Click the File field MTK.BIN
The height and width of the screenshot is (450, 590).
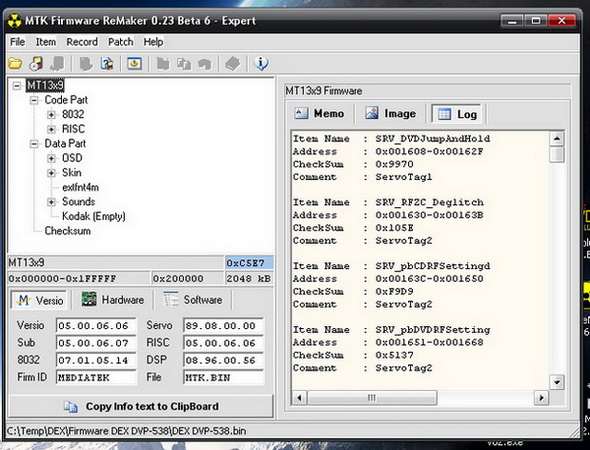224,377
